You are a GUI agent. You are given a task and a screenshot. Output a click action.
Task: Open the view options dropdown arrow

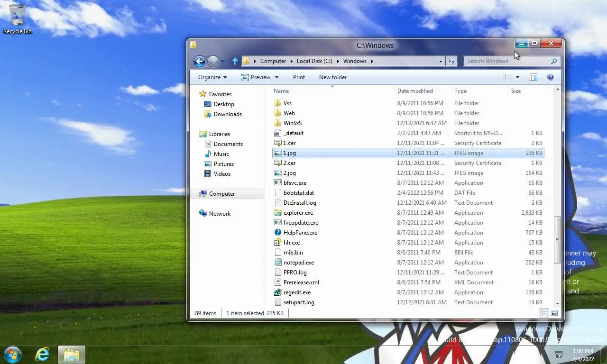517,77
